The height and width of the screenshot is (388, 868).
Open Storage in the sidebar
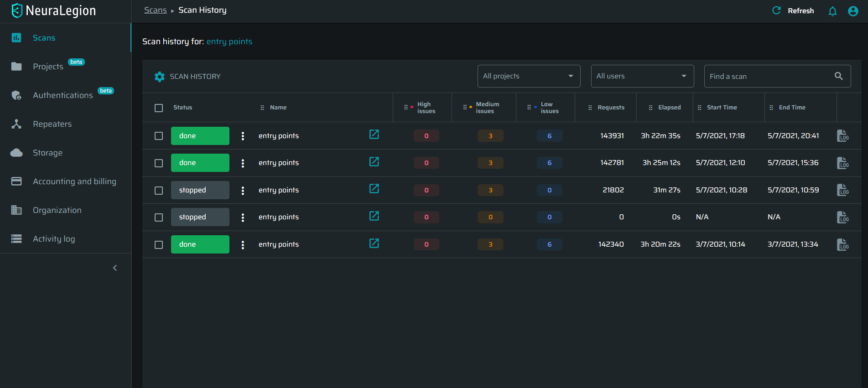[66, 153]
